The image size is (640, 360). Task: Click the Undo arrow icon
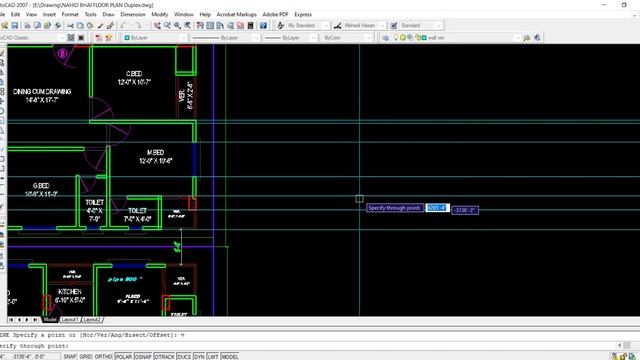click(124, 25)
